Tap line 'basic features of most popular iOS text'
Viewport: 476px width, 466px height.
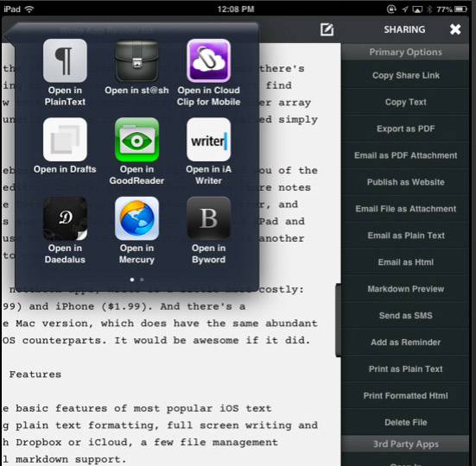[143, 408]
